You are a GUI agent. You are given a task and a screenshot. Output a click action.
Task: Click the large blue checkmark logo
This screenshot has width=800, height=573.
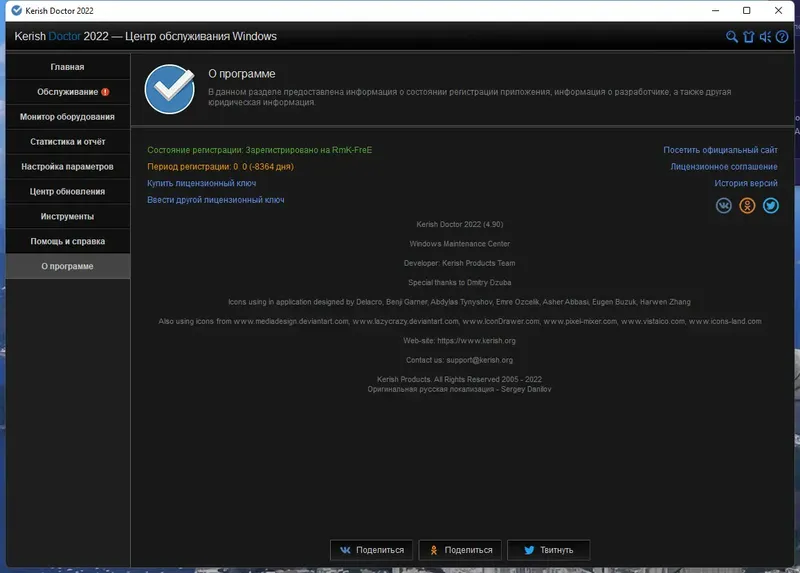pos(169,89)
